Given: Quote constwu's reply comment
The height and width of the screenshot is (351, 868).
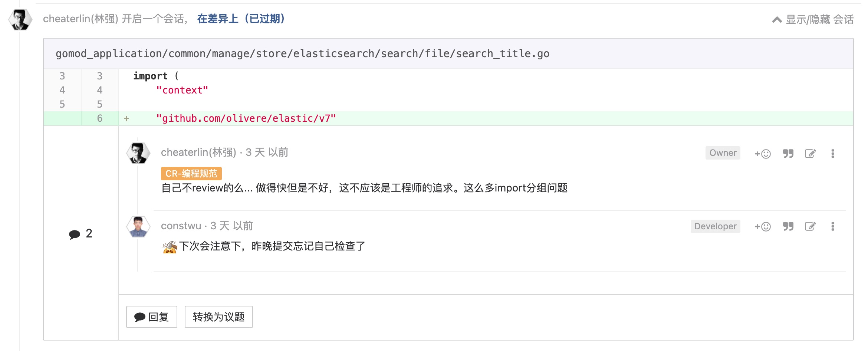Looking at the screenshot, I should click(x=788, y=226).
